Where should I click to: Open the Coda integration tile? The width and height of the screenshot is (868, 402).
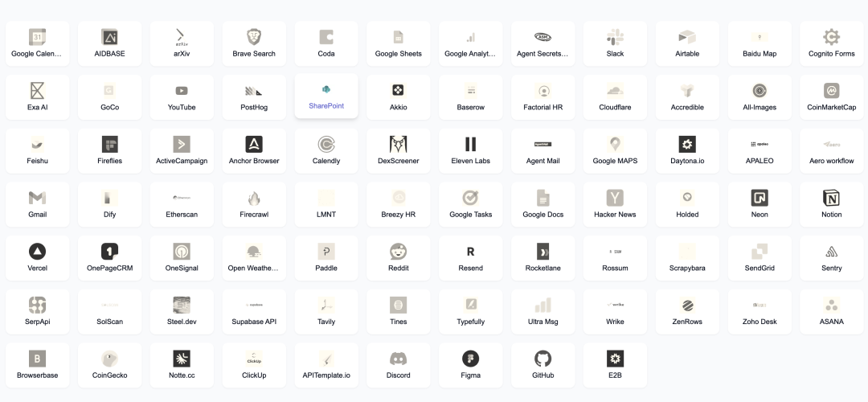[x=326, y=43]
